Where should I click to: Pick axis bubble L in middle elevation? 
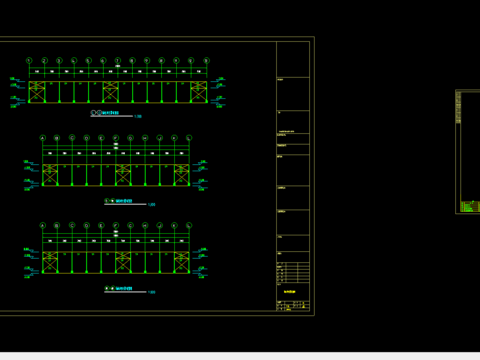click(189, 138)
